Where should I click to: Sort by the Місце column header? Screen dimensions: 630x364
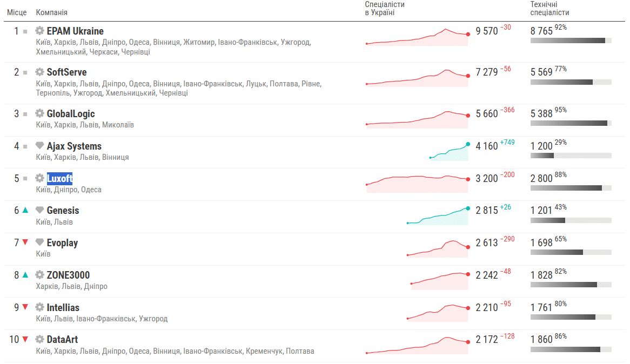point(17,12)
